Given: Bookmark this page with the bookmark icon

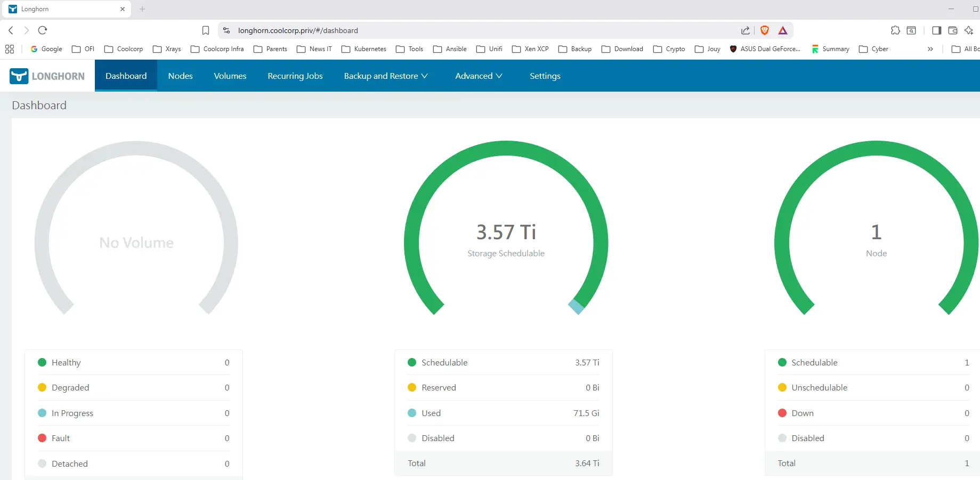Looking at the screenshot, I should coord(206,30).
